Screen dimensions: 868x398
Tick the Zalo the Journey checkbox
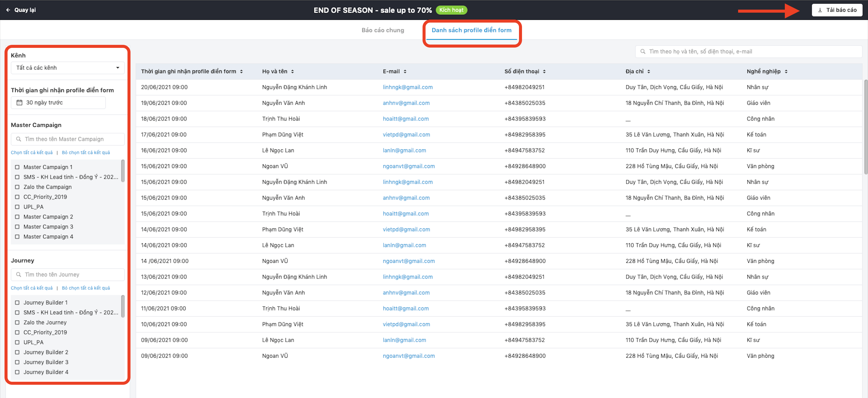click(x=17, y=322)
